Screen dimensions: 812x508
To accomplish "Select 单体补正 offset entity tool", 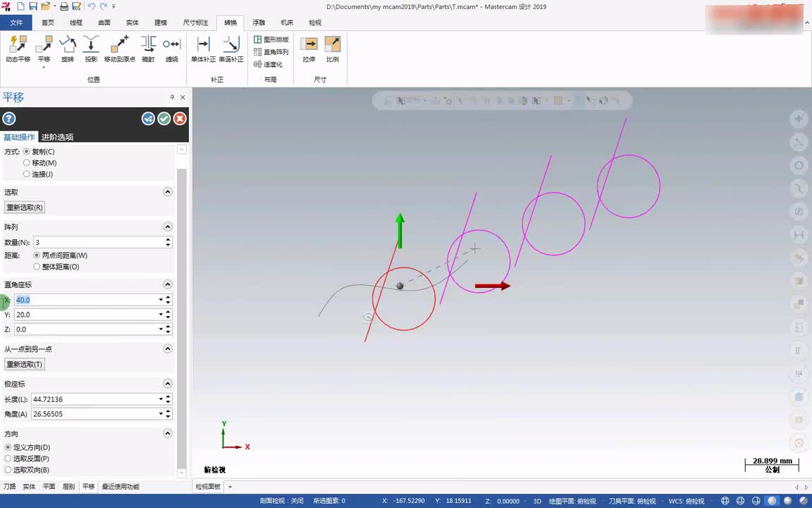I will point(203,49).
